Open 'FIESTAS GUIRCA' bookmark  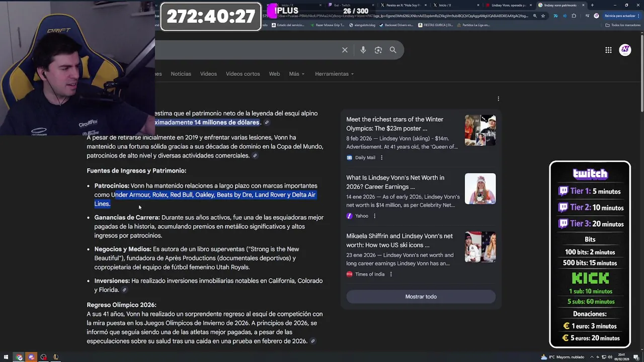pos(435,25)
